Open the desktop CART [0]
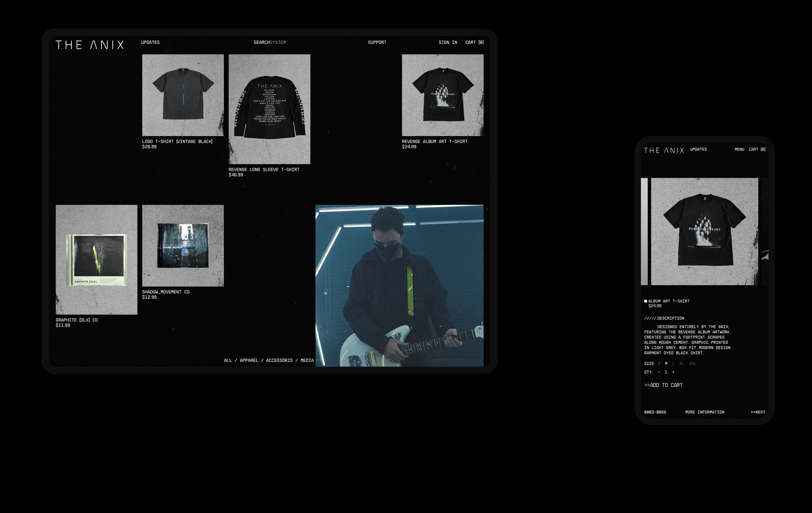The width and height of the screenshot is (812, 513). [x=474, y=43]
